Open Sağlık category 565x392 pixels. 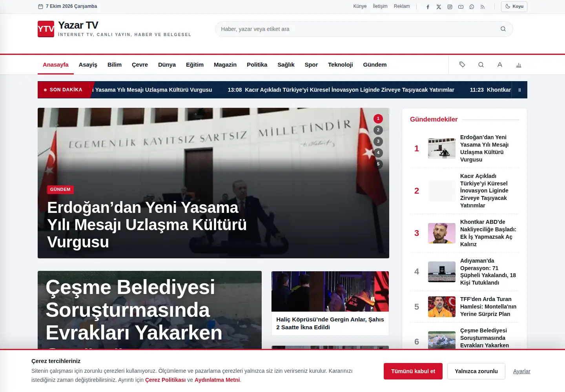click(286, 65)
